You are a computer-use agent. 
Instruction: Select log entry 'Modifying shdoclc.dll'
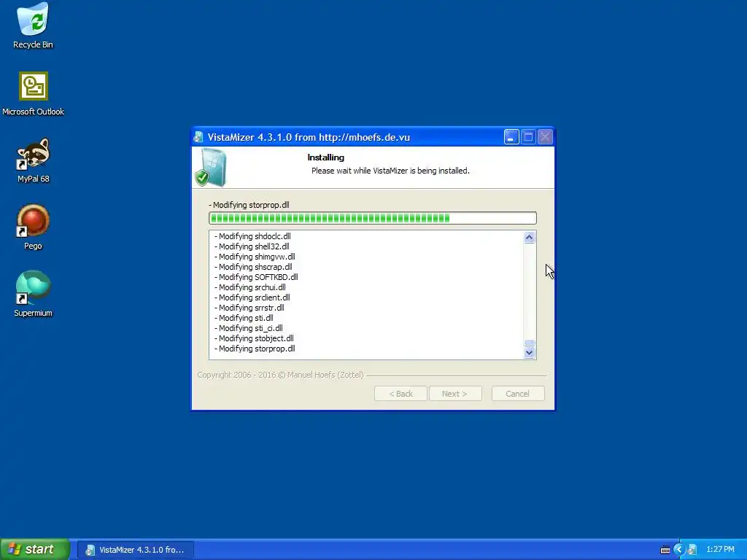tap(252, 236)
